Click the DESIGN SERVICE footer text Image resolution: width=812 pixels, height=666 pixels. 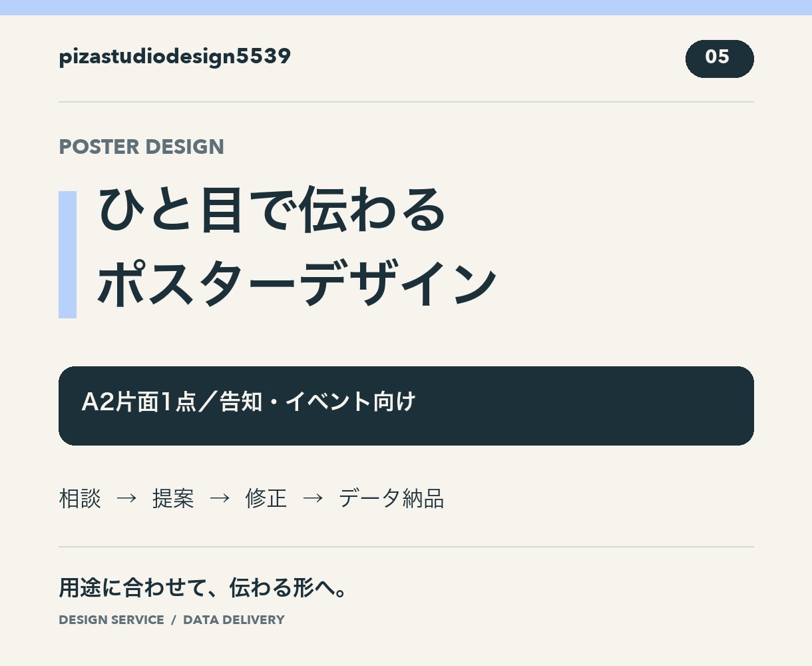tap(111, 620)
